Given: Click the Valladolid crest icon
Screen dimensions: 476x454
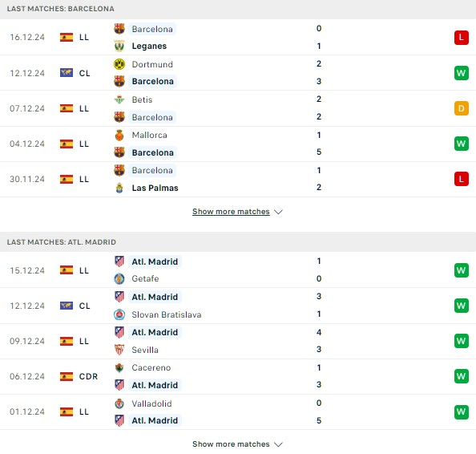Looking at the screenshot, I should pyautogui.click(x=119, y=403).
